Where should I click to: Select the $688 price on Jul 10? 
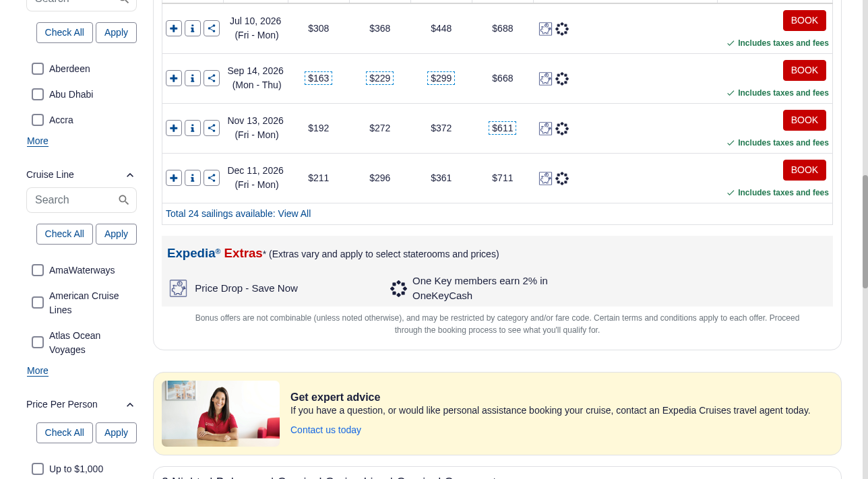pos(502,28)
